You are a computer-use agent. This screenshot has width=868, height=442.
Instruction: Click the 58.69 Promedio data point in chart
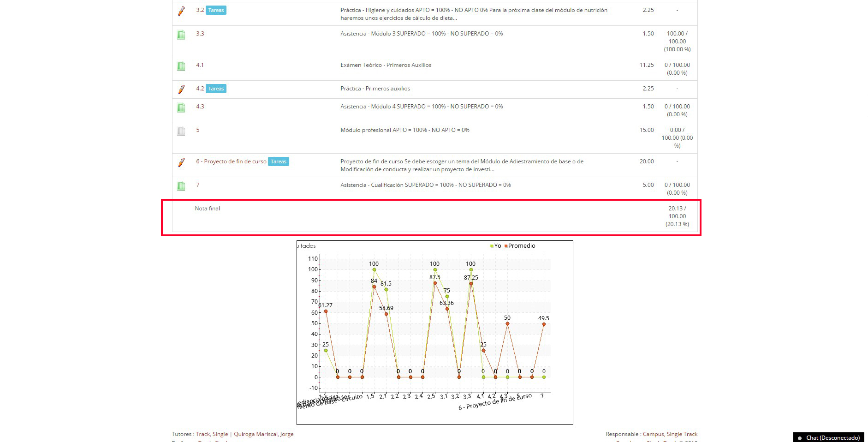[386, 314]
